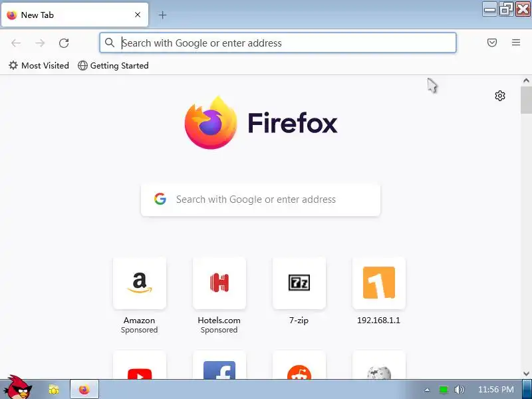Open Getting Started bookmark
Screen dimensions: 532x399
(113, 65)
